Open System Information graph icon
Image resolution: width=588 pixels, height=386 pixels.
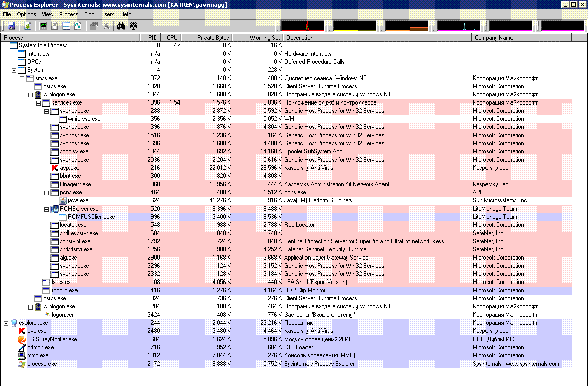43,26
